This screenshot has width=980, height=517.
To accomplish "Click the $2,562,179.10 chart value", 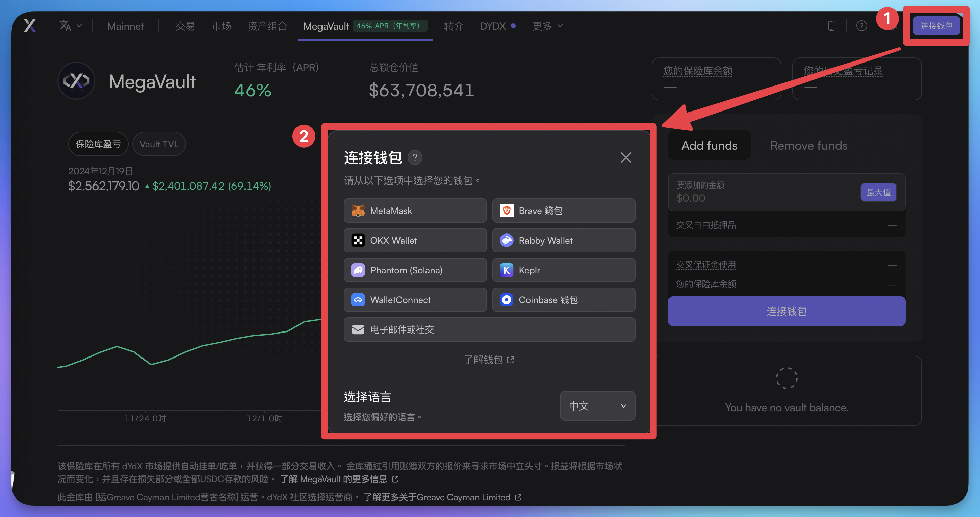I will [x=103, y=186].
